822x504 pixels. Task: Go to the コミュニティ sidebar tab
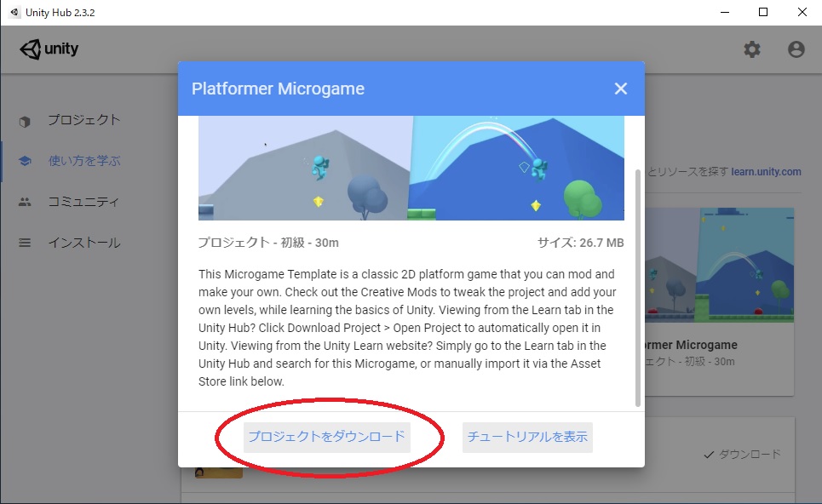[83, 202]
